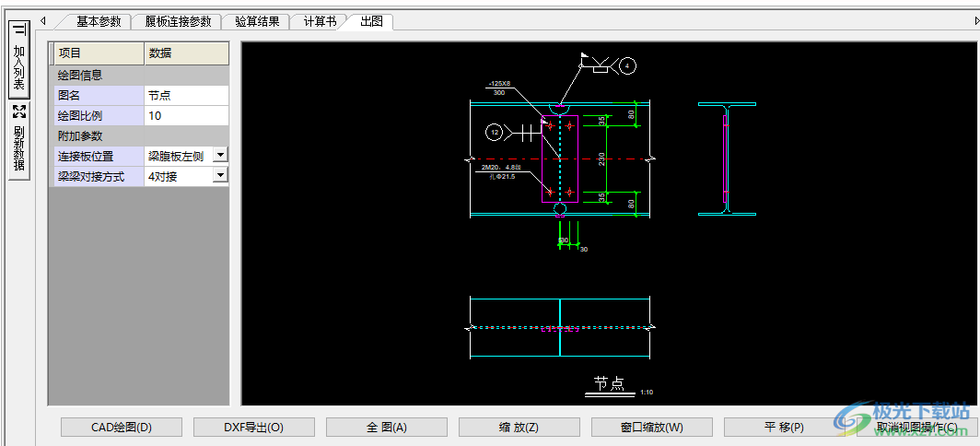980x446 pixels.
Task: Click the 绘图比例 label cell
Action: click(99, 116)
